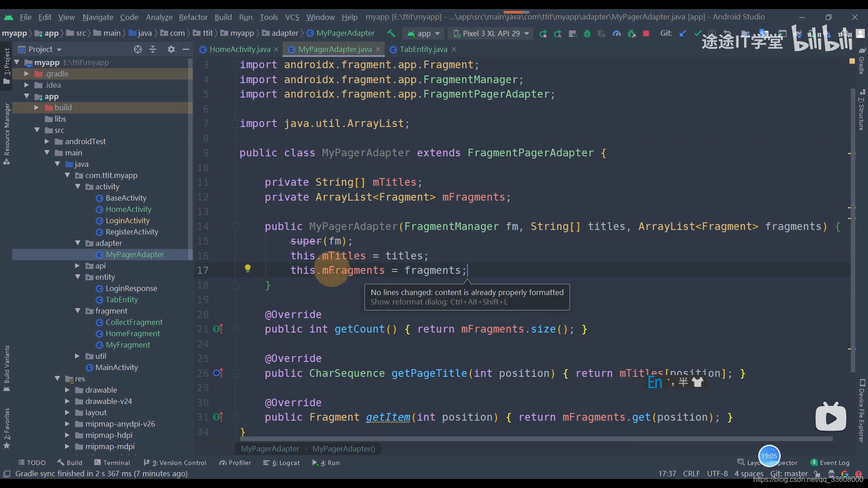868x488 pixels.
Task: Open the Terminal tool window
Action: [112, 463]
